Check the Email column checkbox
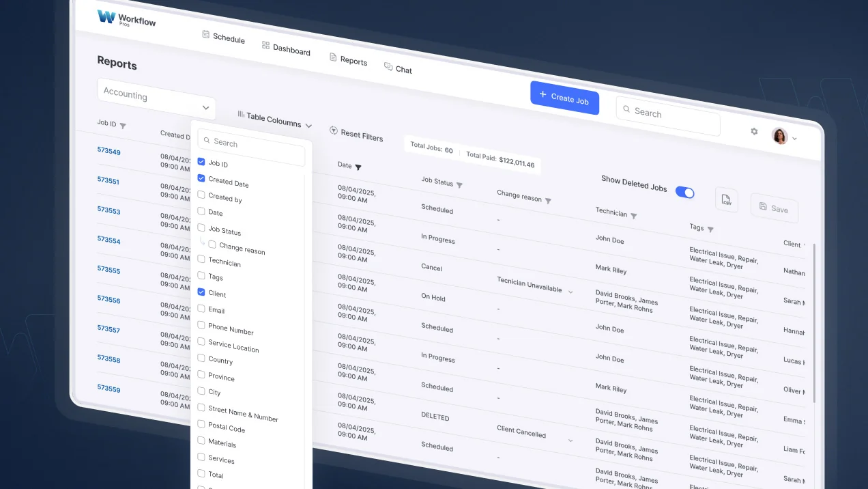Viewport: 868px width, 489px height. tap(201, 309)
